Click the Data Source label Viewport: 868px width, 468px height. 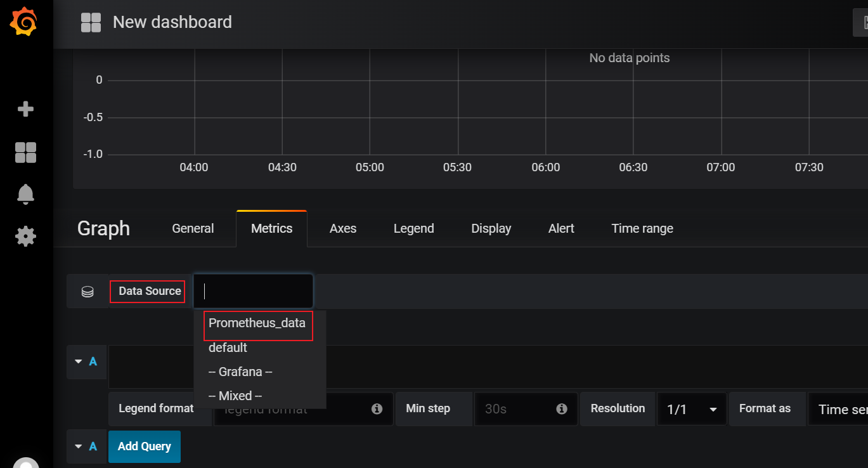click(150, 291)
